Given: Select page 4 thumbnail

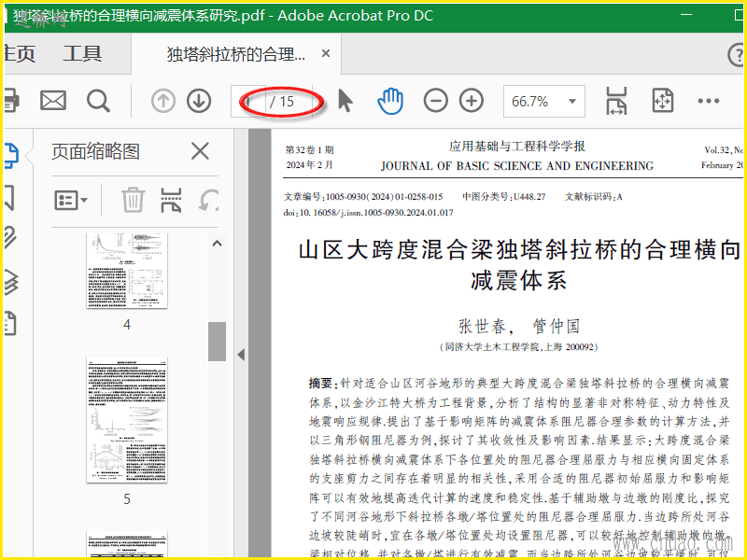Looking at the screenshot, I should (x=127, y=271).
